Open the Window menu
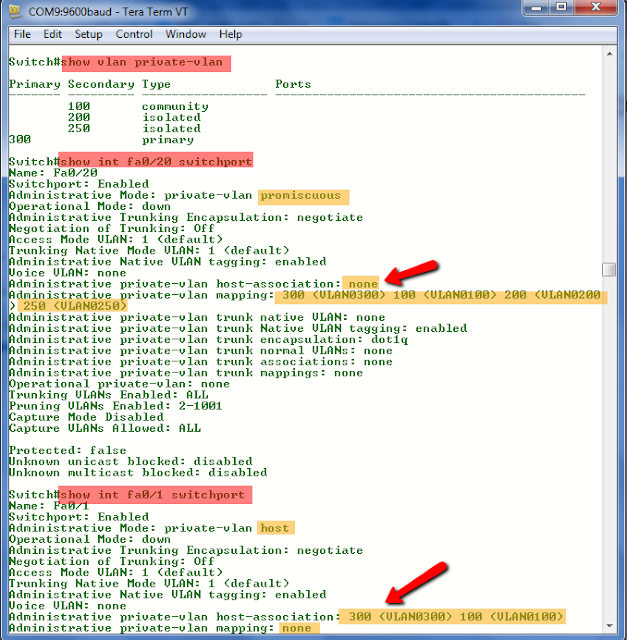Screen dimensions: 627x640 pyautogui.click(x=185, y=34)
